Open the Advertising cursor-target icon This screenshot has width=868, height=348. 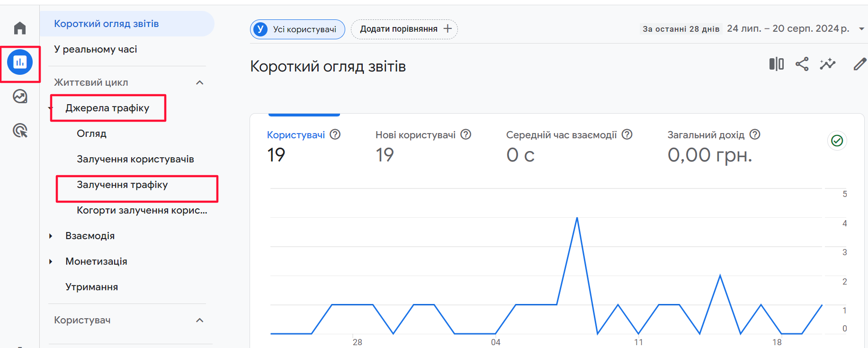[20, 130]
